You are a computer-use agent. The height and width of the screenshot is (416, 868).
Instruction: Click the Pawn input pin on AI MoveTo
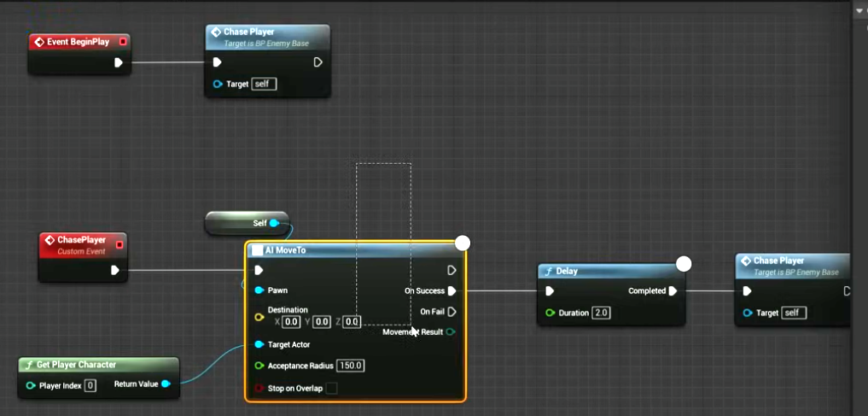pos(259,290)
